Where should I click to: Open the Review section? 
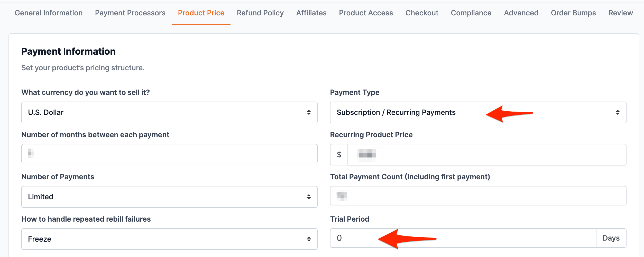click(620, 13)
